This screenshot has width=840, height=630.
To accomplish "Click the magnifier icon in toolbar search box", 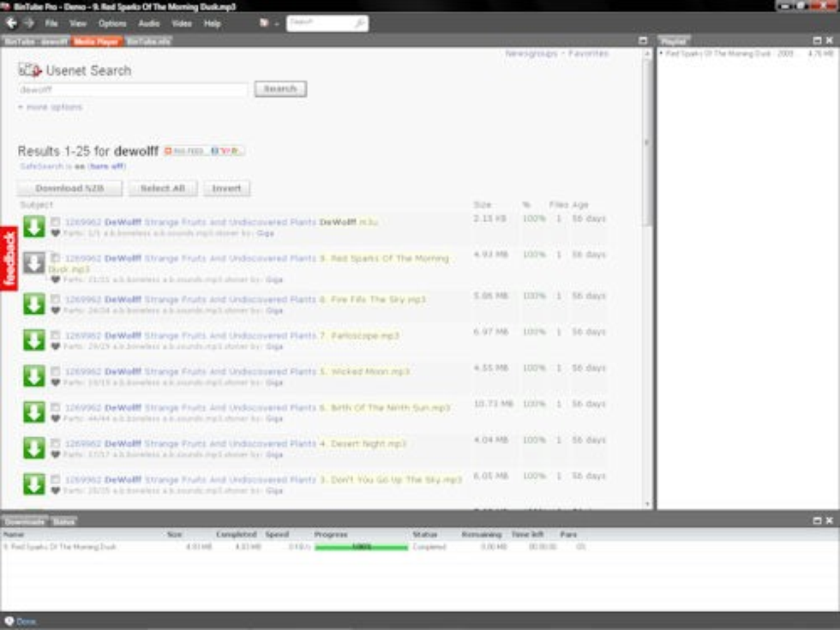I will pyautogui.click(x=359, y=23).
